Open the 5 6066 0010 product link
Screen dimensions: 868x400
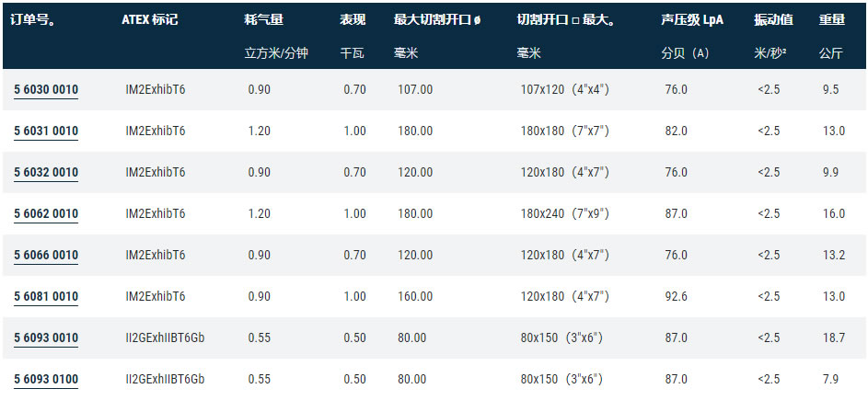click(x=46, y=256)
